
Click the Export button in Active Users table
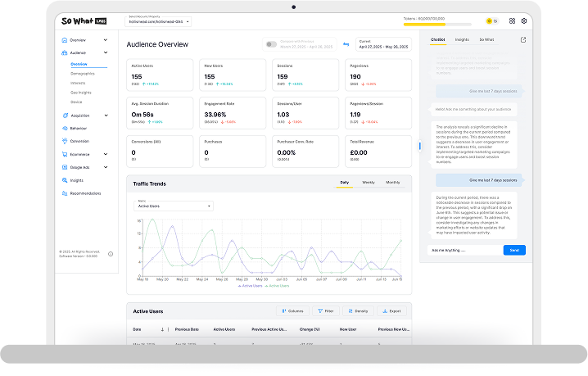click(x=390, y=311)
